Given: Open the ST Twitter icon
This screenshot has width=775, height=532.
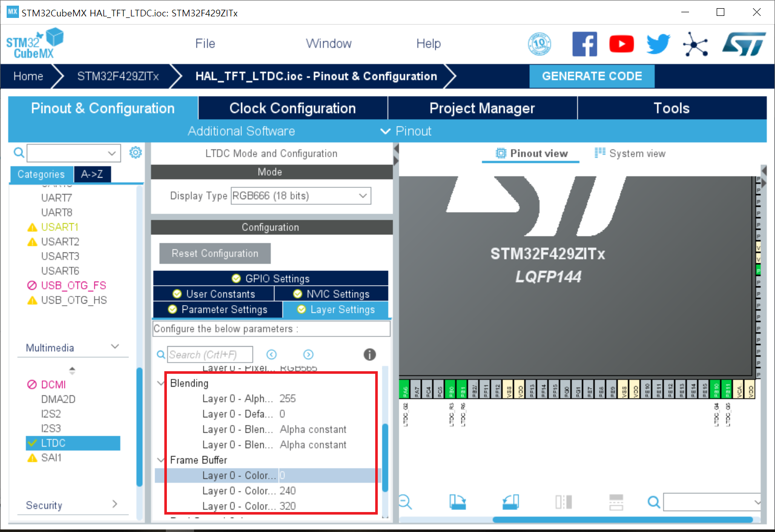Looking at the screenshot, I should coord(658,44).
